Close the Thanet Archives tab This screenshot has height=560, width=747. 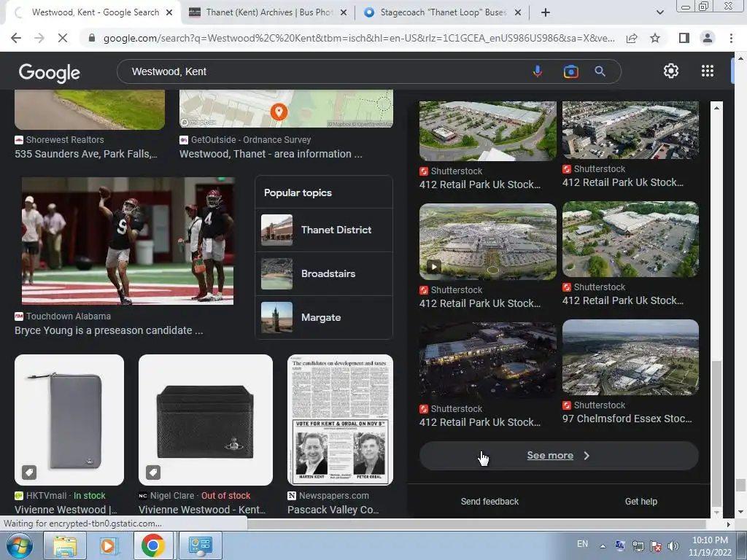(x=344, y=12)
